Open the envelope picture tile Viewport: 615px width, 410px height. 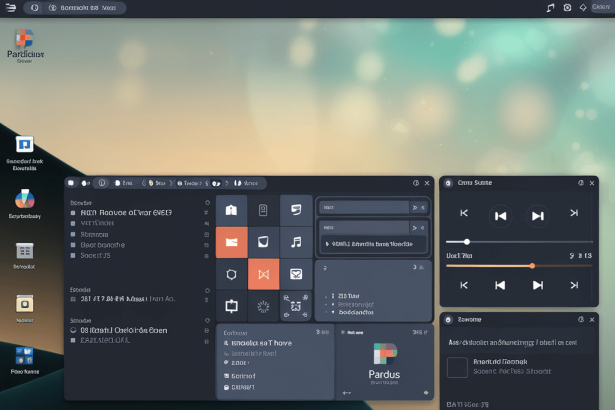point(296,274)
